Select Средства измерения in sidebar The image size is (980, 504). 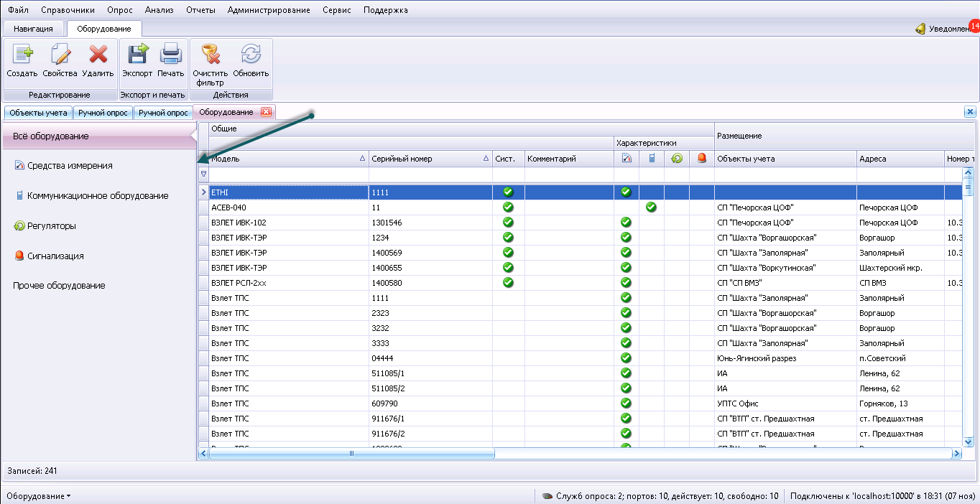(x=70, y=166)
